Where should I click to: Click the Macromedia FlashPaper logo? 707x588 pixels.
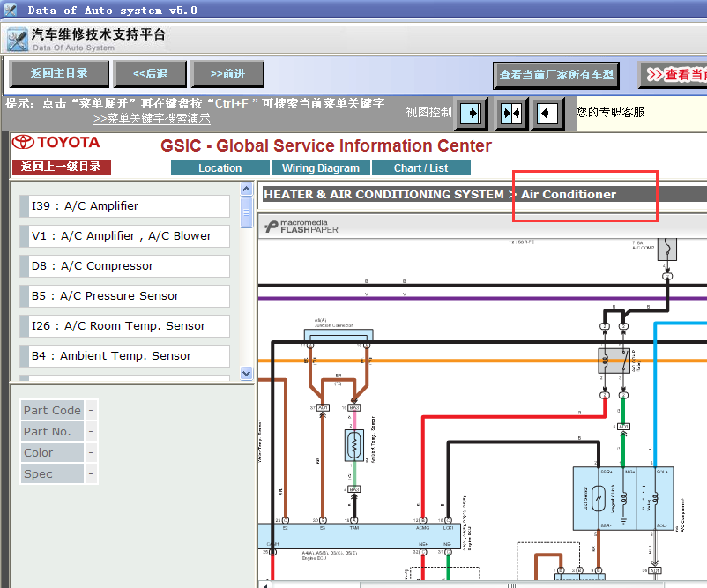tap(301, 227)
